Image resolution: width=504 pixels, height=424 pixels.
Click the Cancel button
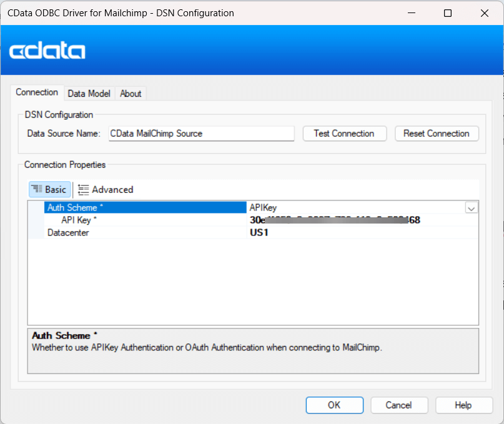click(399, 405)
